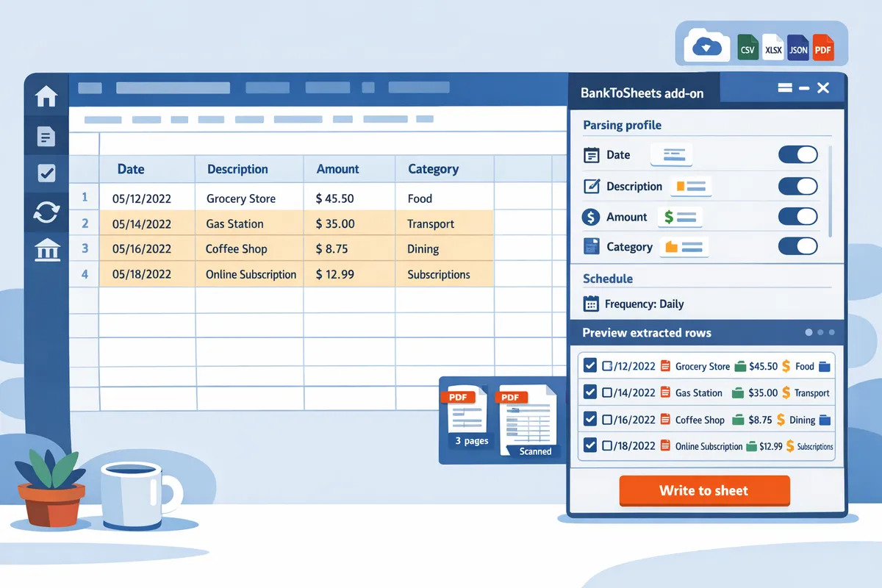This screenshot has width=882, height=588.
Task: Toggle the Date parsing switch
Action: pos(797,154)
